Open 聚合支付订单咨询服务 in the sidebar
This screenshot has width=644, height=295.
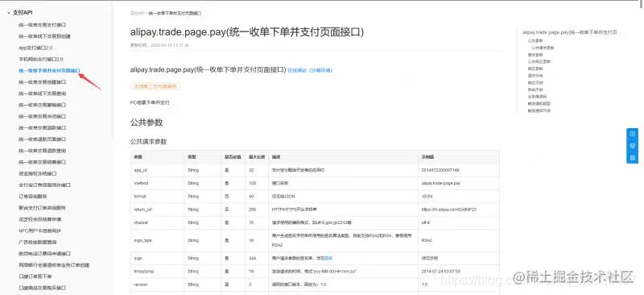(x=42, y=208)
